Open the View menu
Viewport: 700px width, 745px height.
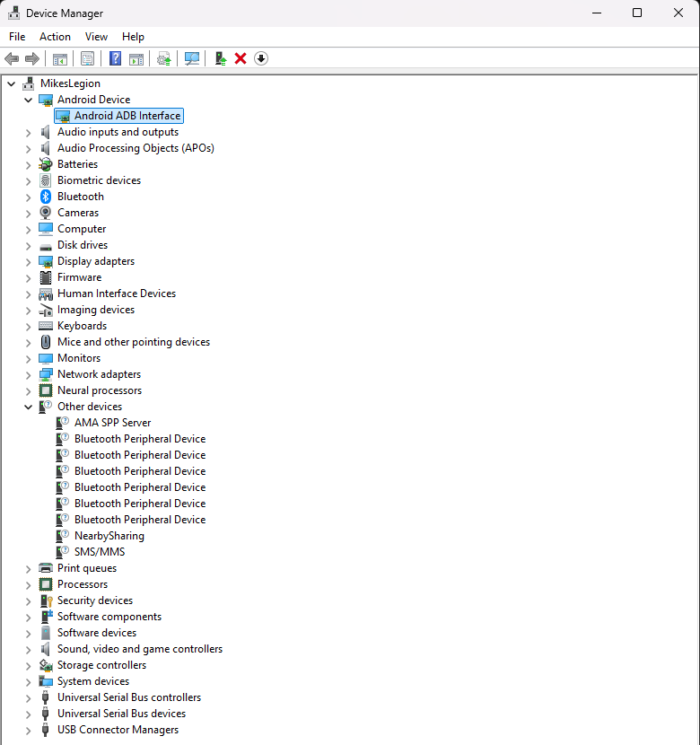96,37
